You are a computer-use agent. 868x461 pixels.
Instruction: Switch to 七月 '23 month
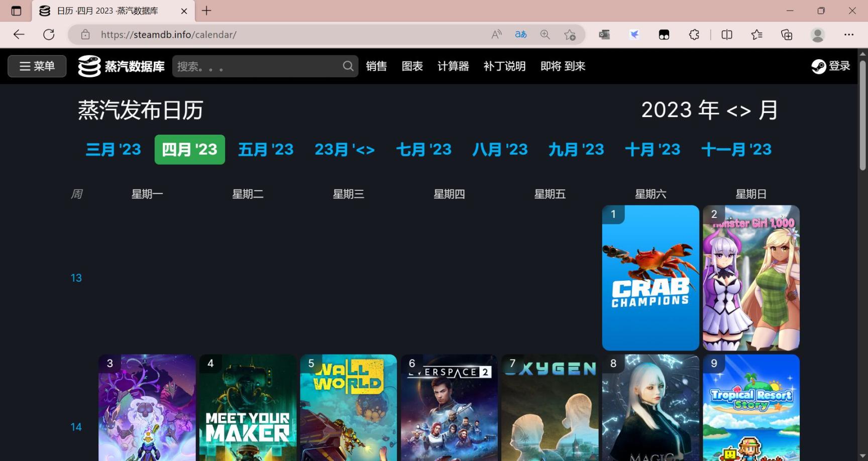(424, 150)
